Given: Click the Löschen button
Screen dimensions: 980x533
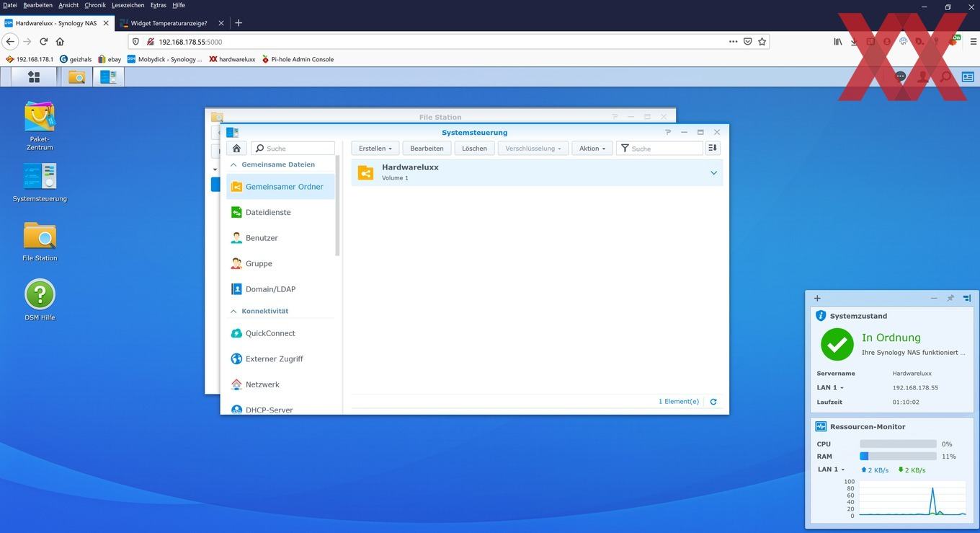Looking at the screenshot, I should 474,148.
